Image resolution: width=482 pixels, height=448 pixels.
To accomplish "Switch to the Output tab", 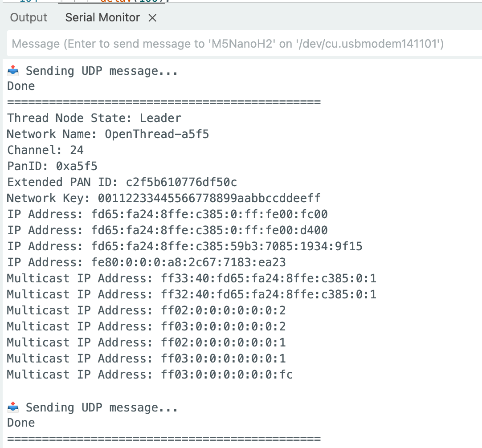I will pos(29,18).
